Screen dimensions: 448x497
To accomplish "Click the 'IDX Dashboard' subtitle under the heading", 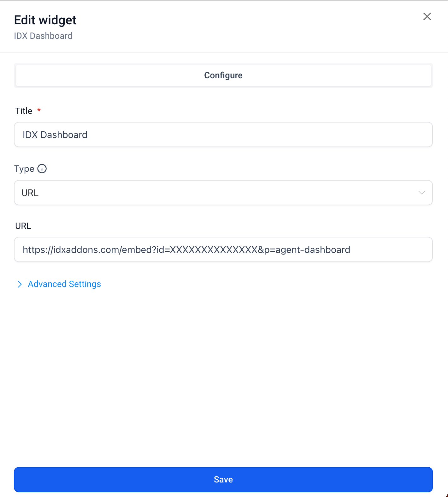I will 43,36.
